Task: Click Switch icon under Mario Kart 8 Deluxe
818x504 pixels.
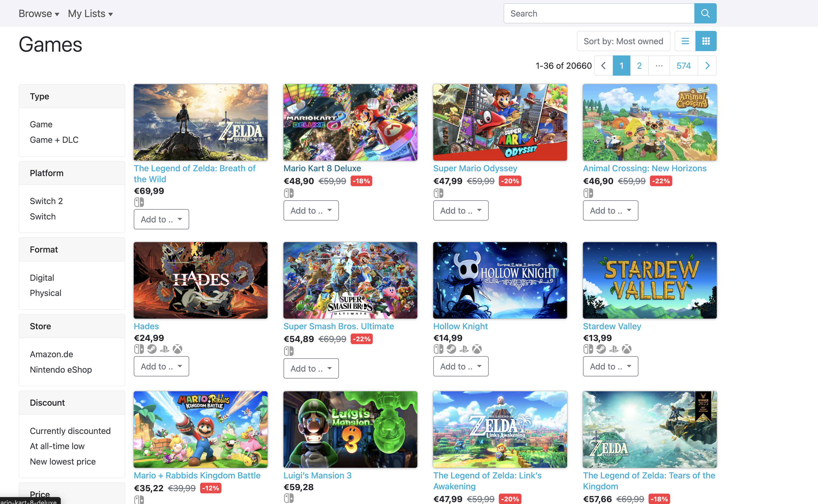Action: 289,193
